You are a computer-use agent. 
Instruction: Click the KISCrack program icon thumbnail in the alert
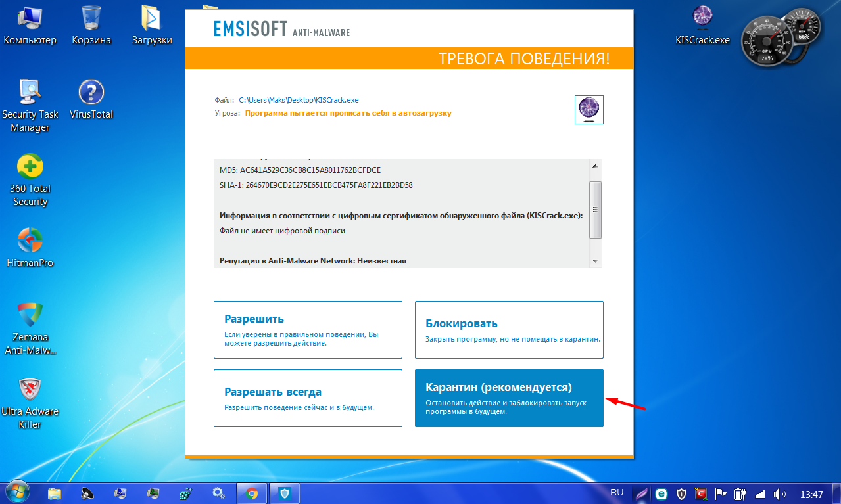point(589,110)
